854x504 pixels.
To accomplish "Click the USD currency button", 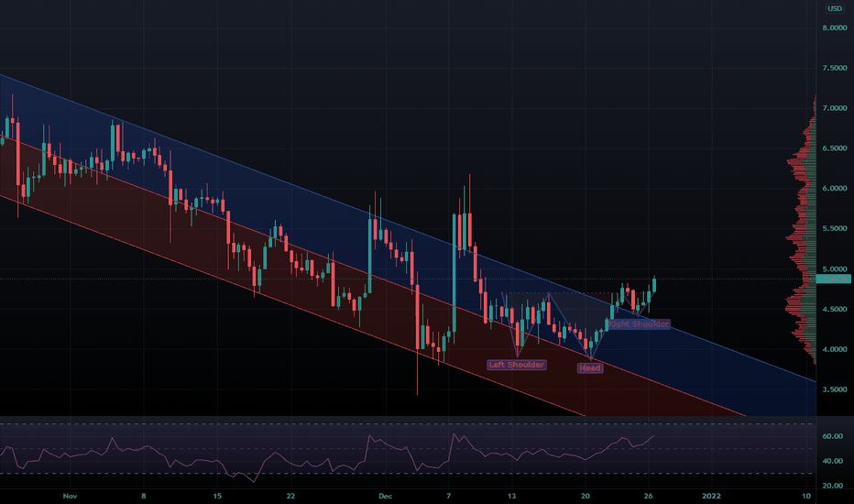I will coord(835,8).
